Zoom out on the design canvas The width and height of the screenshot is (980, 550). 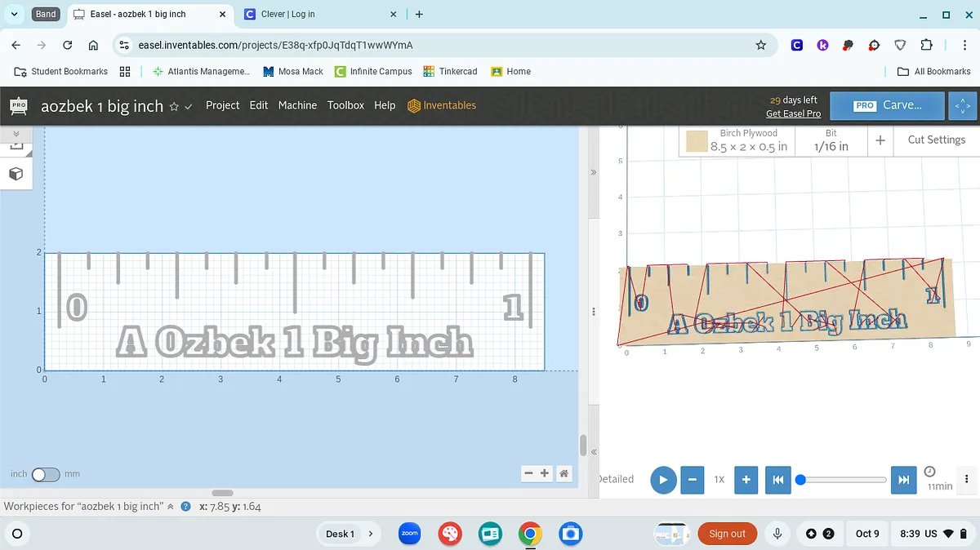(x=528, y=473)
